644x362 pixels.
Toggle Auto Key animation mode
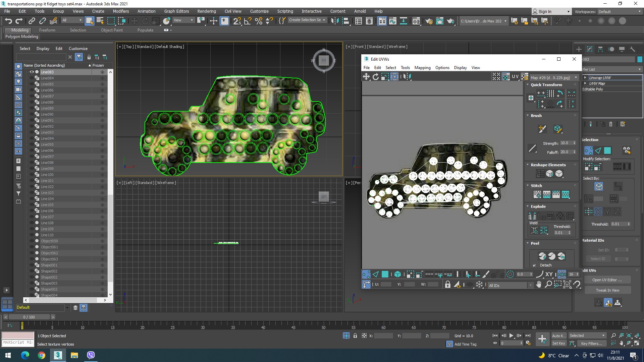(x=558, y=336)
